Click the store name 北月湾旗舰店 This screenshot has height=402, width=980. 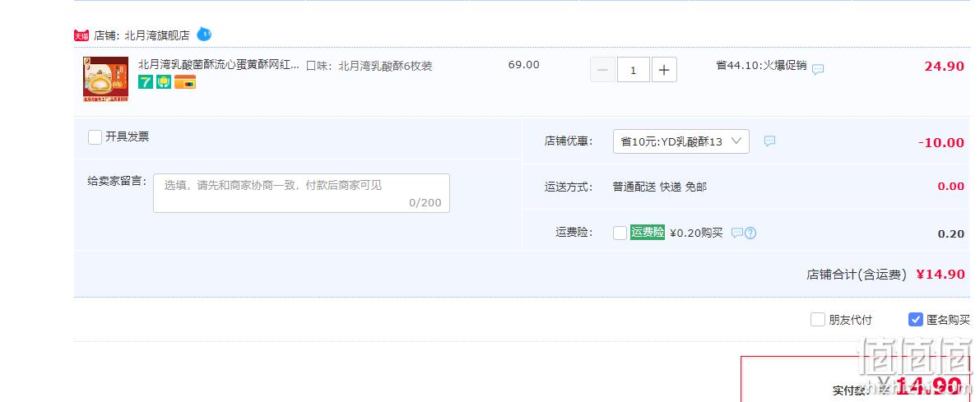point(157,35)
